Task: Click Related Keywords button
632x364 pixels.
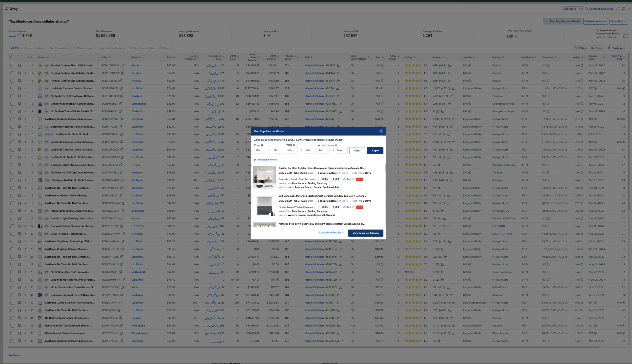Action: (x=595, y=21)
